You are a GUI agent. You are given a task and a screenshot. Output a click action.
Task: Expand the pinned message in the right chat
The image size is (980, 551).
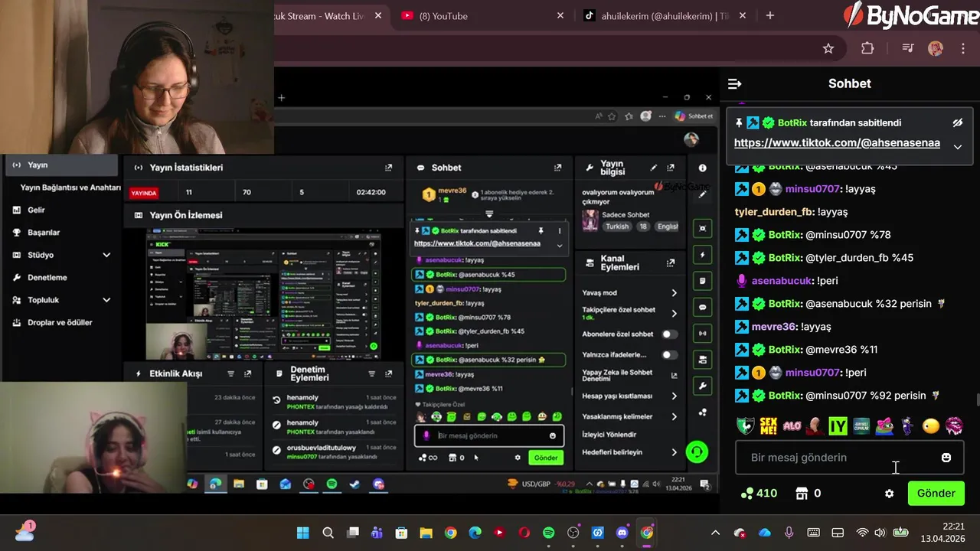(x=957, y=147)
